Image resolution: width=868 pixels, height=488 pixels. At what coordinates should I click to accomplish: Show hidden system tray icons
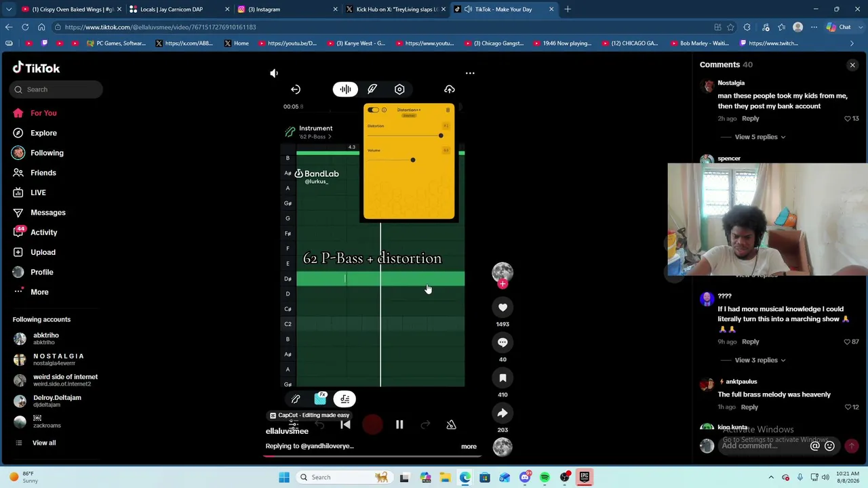(x=771, y=477)
